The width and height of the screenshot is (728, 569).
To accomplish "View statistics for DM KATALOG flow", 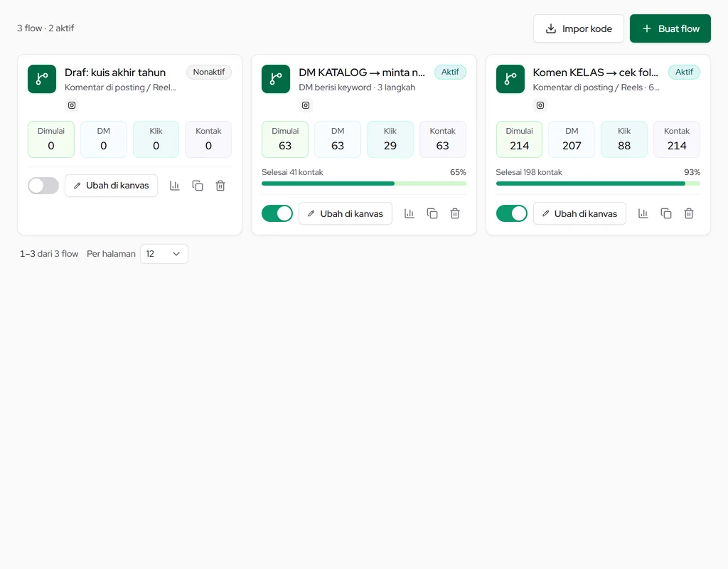I will (x=409, y=213).
